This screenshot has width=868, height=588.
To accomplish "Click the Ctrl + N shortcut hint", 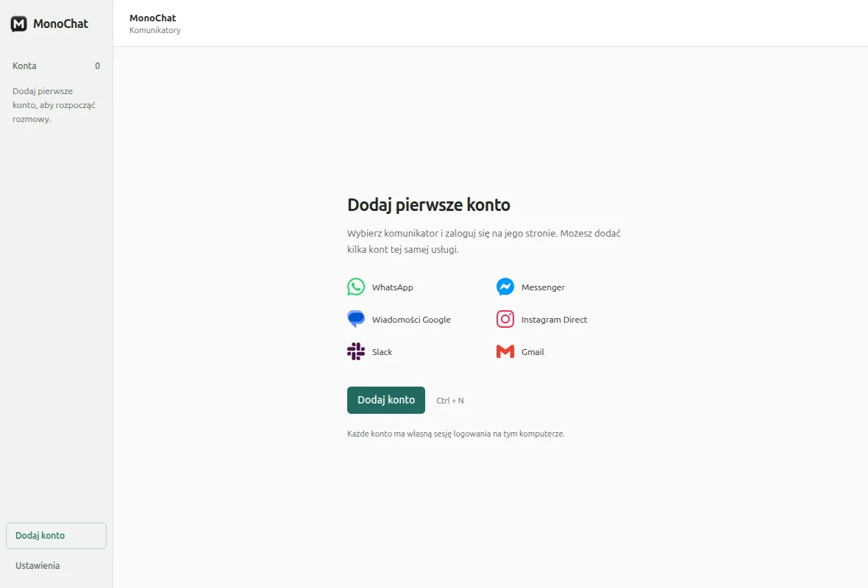I will click(x=450, y=401).
